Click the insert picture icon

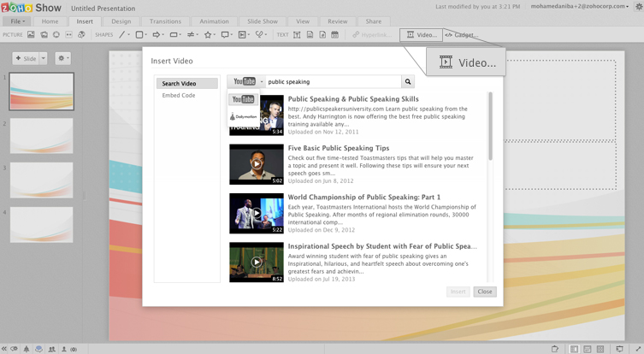click(31, 35)
